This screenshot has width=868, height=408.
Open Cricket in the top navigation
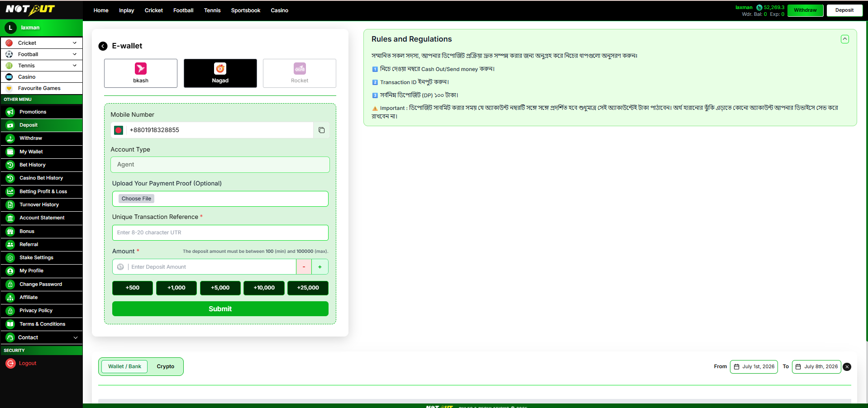(154, 10)
